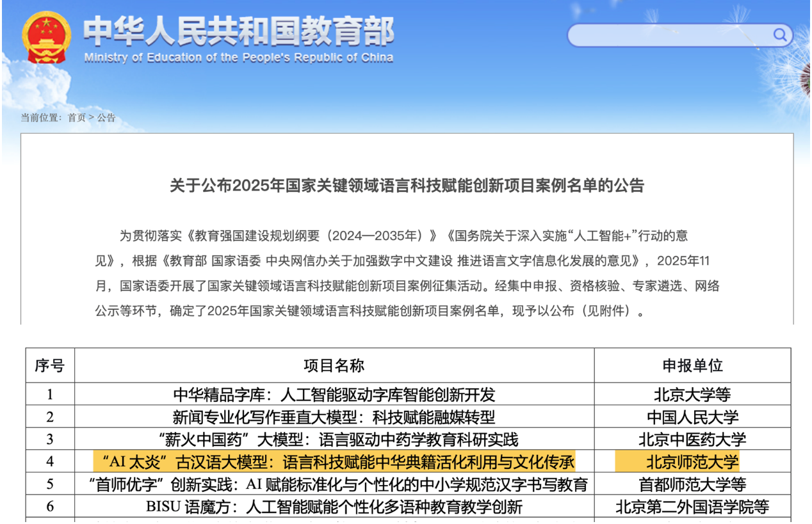
Task: Click serial number 2 cell
Action: click(x=50, y=417)
